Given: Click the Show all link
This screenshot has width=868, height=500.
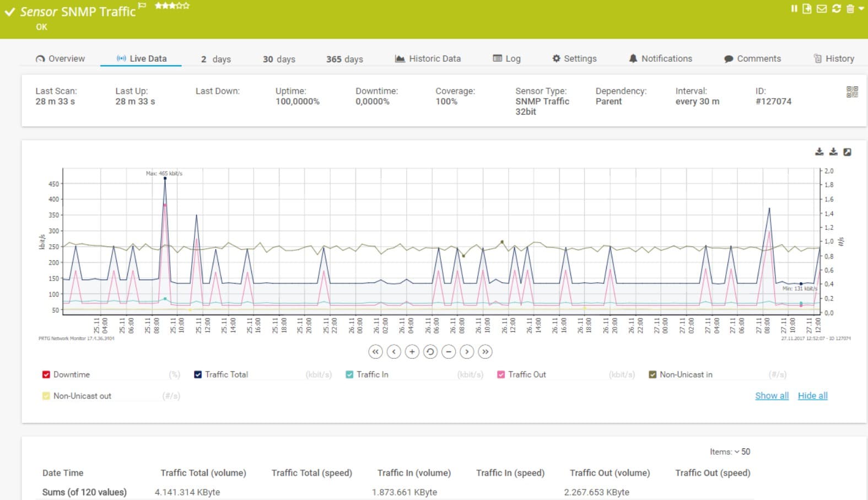Looking at the screenshot, I should point(772,396).
